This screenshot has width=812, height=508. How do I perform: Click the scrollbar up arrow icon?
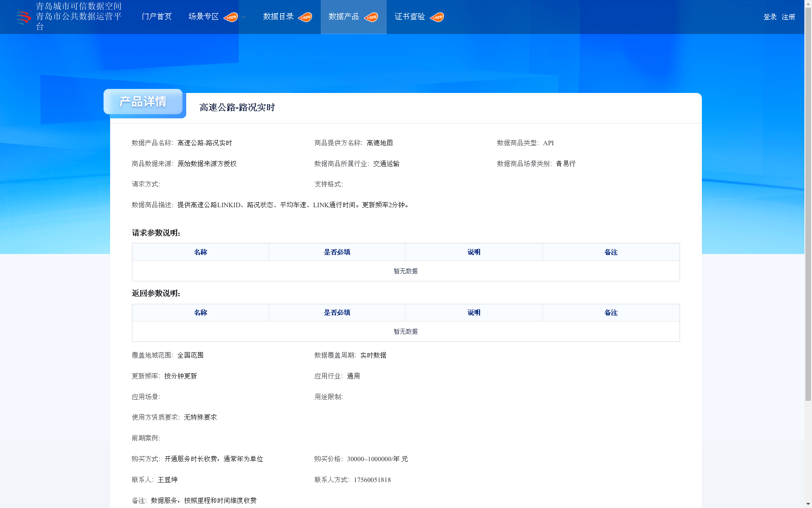(808, 4)
